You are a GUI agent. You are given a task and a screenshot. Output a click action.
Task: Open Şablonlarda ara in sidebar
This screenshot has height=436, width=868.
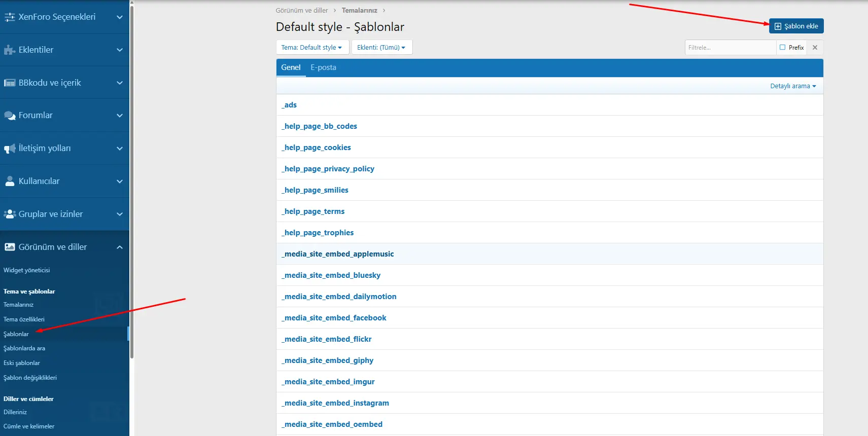coord(24,348)
